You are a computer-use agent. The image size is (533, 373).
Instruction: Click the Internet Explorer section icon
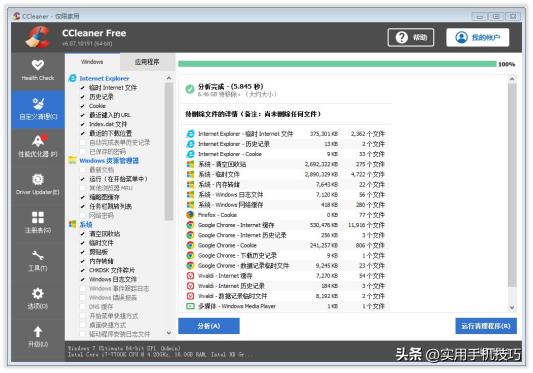[x=72, y=78]
